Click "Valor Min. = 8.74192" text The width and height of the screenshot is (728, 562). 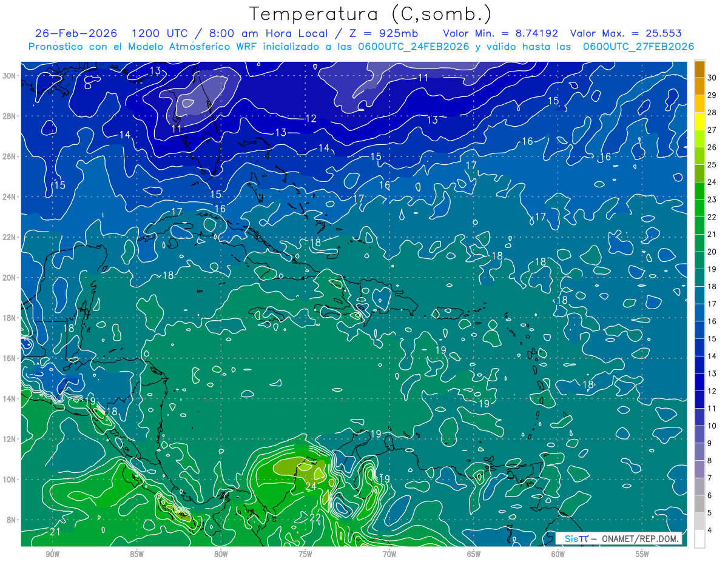(x=500, y=33)
